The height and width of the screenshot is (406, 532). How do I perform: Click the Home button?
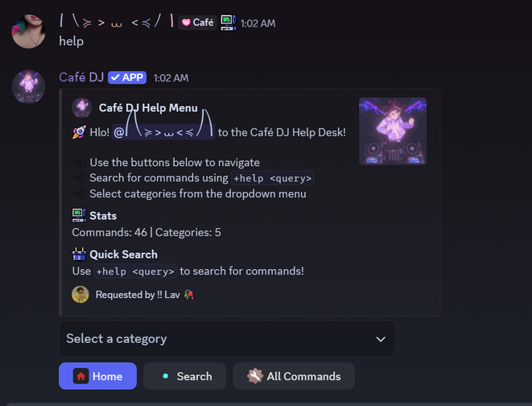[97, 376]
